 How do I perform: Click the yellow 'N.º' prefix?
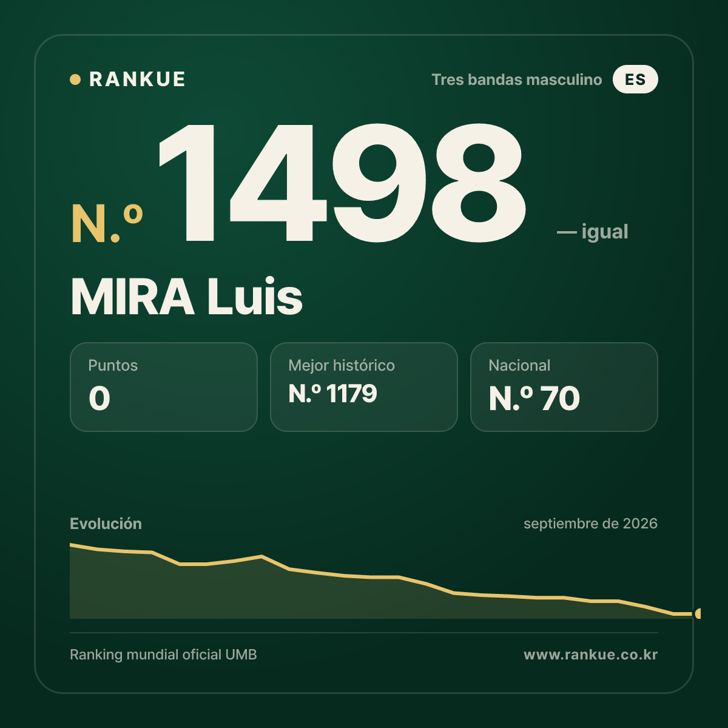point(107,224)
